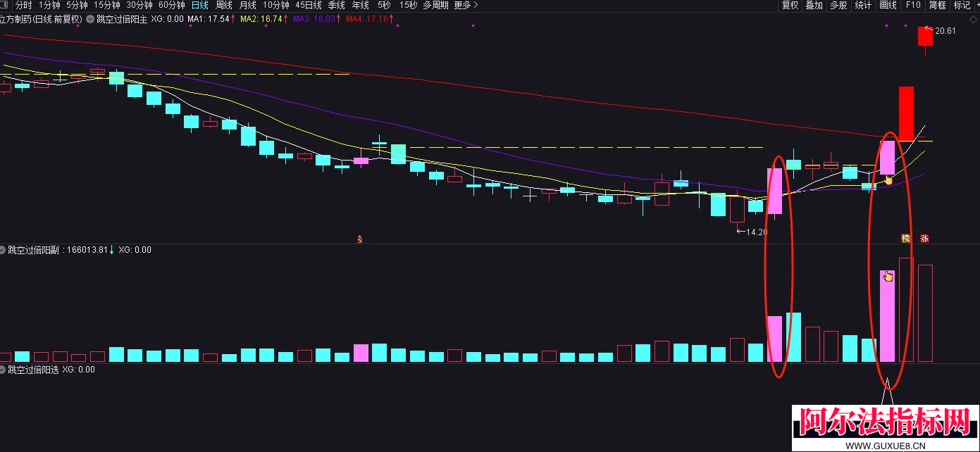Click the 跳空过倍阳选 panel circle icon
The image size is (980, 452).
3,369
